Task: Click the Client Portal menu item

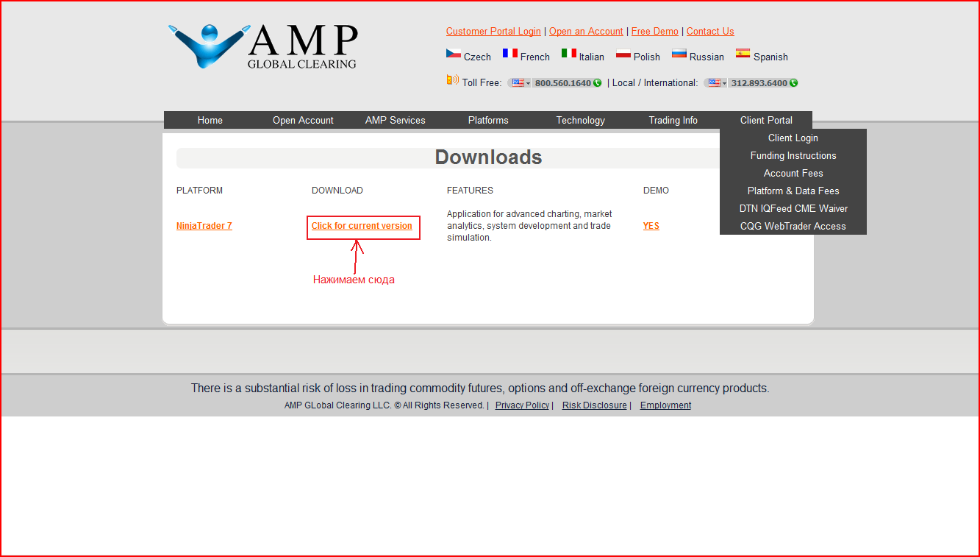Action: tap(766, 120)
